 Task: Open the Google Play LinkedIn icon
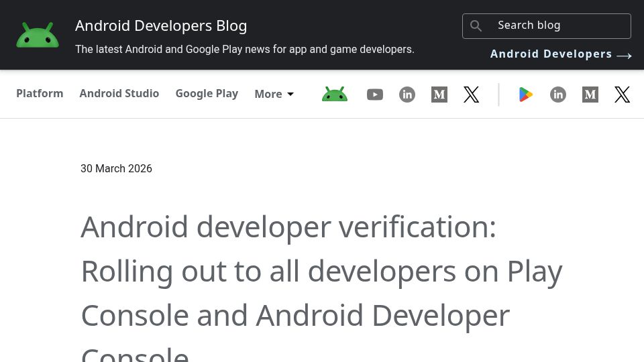pos(557,95)
